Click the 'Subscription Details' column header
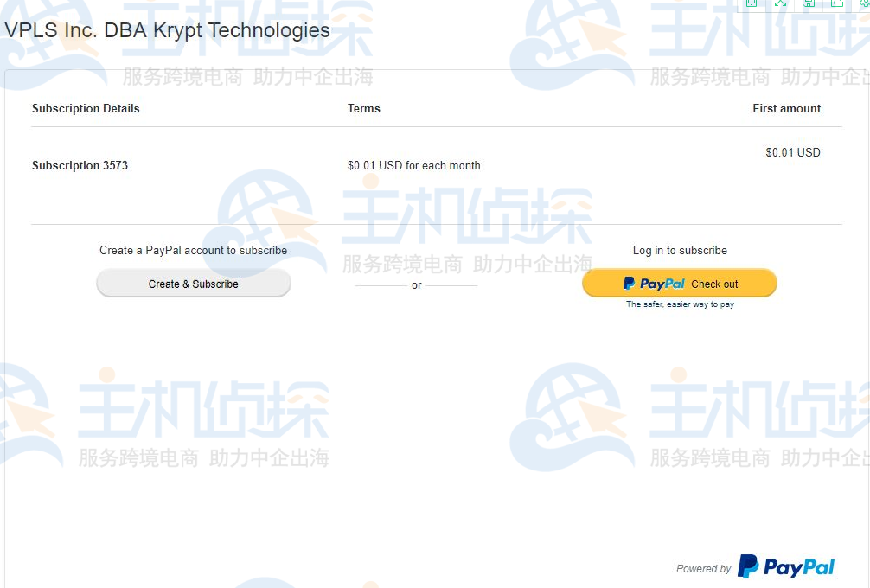 (86, 108)
